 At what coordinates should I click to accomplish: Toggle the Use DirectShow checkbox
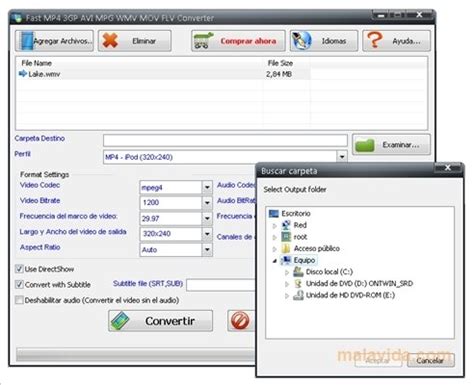[x=19, y=269]
